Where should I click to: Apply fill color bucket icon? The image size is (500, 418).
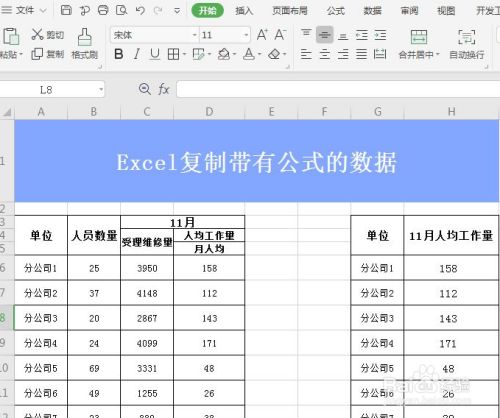pos(224,54)
